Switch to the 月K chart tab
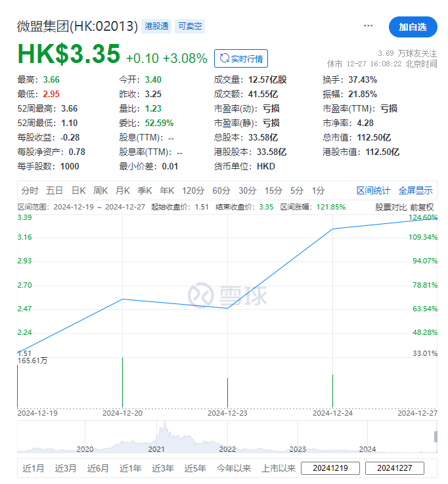Image resolution: width=448 pixels, height=484 pixels. (x=123, y=190)
